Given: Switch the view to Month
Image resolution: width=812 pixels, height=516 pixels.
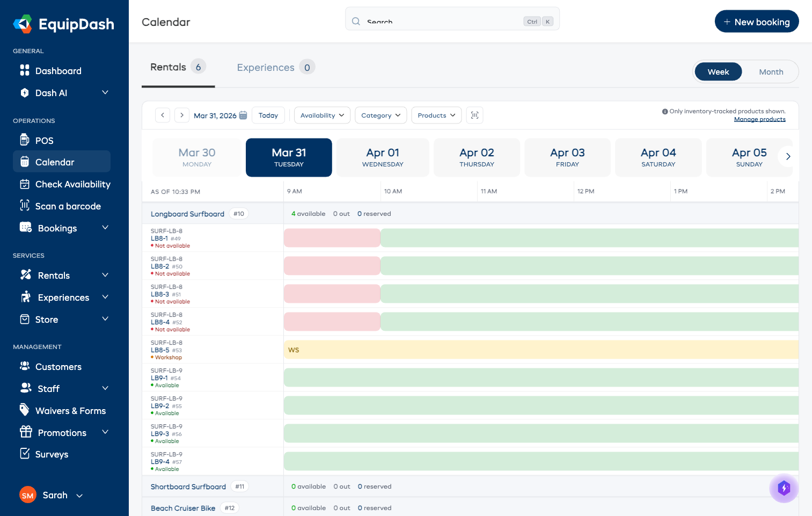Looking at the screenshot, I should [x=771, y=71].
